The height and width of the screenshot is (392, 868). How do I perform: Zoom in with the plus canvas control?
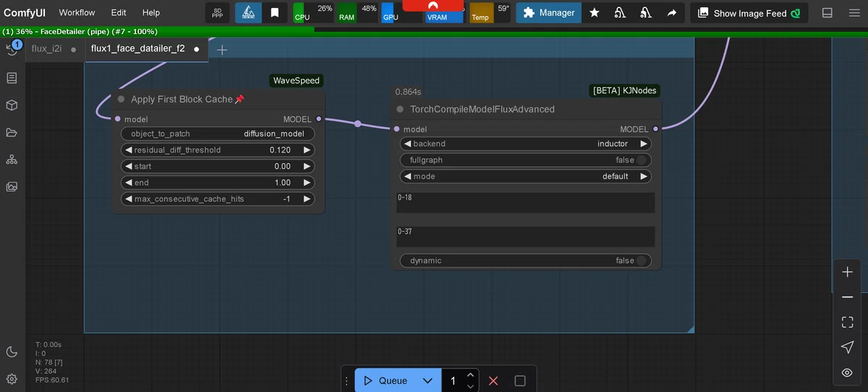tap(848, 272)
